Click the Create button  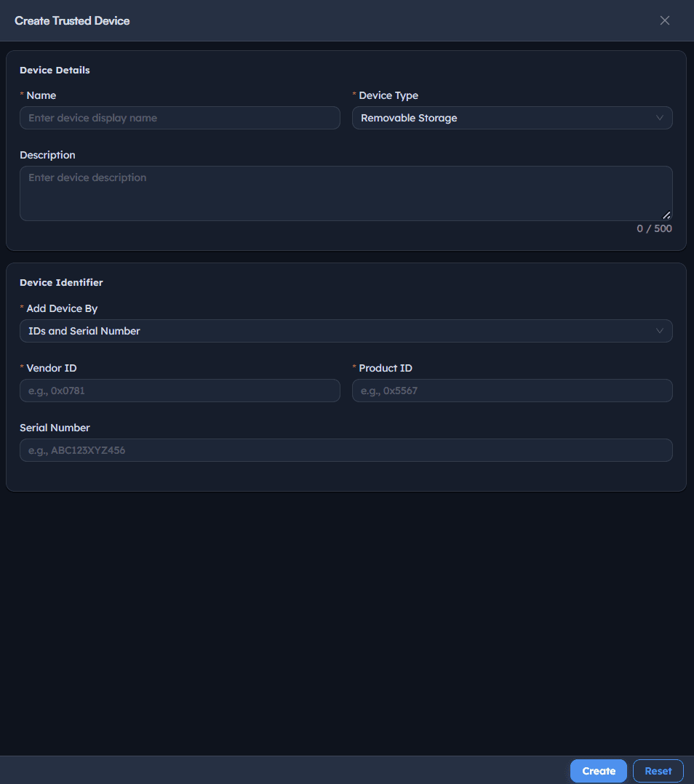point(599,771)
